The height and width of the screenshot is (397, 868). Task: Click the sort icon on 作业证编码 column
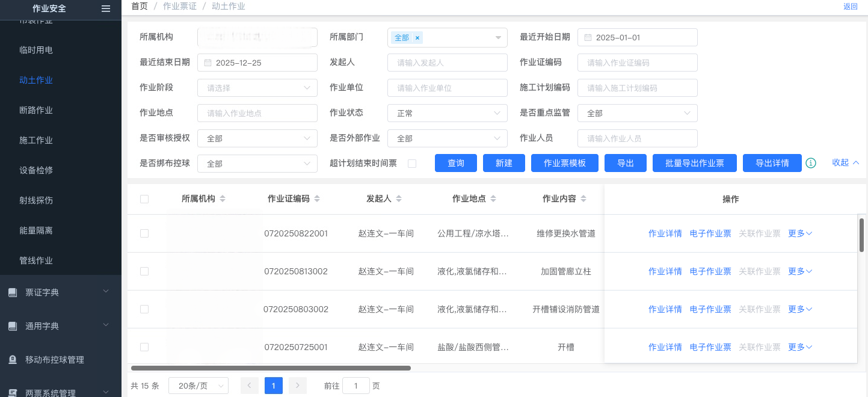click(x=317, y=199)
